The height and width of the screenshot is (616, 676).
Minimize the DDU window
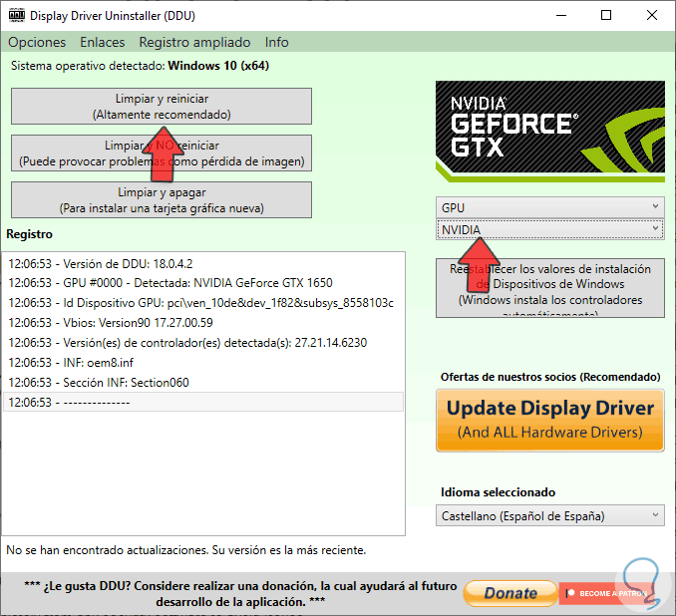pyautogui.click(x=561, y=16)
